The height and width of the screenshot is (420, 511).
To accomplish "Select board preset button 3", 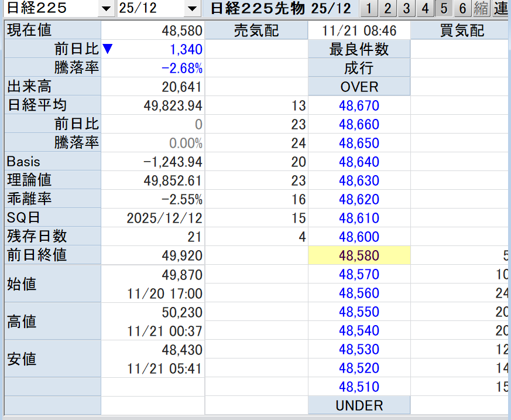I will click(x=406, y=9).
